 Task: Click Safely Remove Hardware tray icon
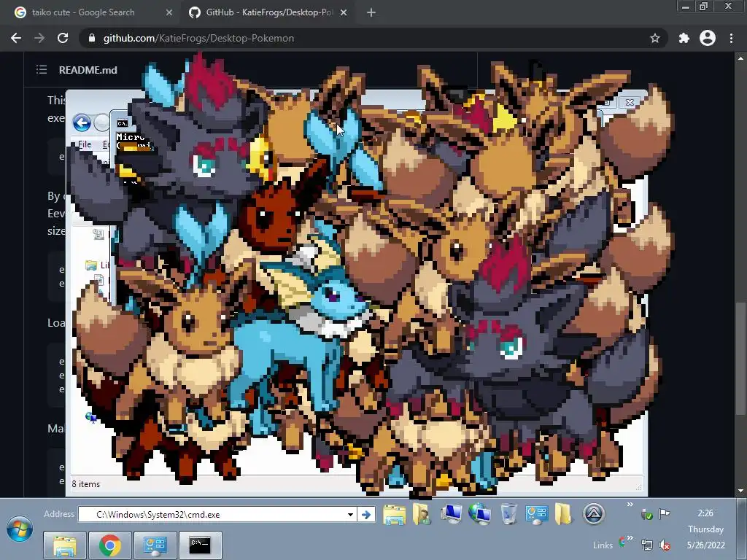pyautogui.click(x=647, y=514)
